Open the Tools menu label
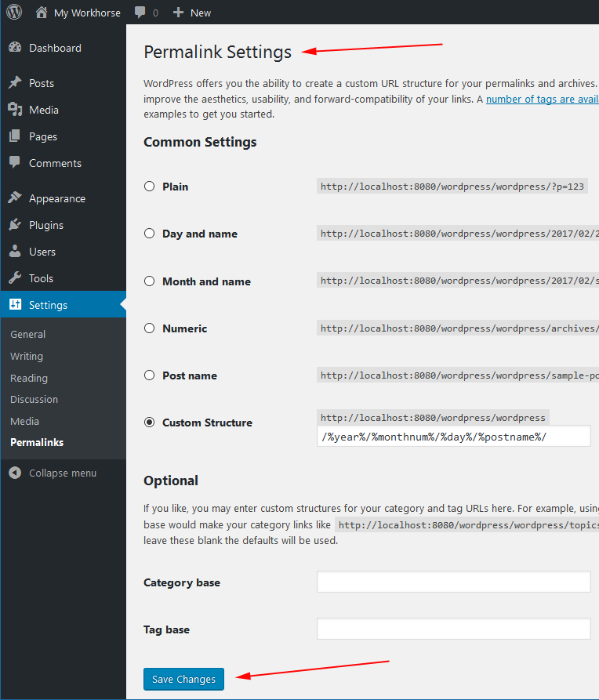The width and height of the screenshot is (599, 700). tap(41, 278)
